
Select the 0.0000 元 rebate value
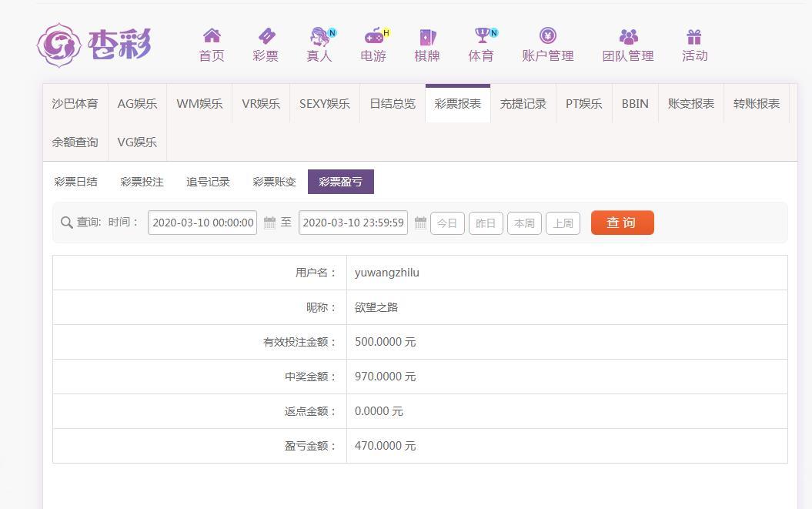(x=379, y=411)
